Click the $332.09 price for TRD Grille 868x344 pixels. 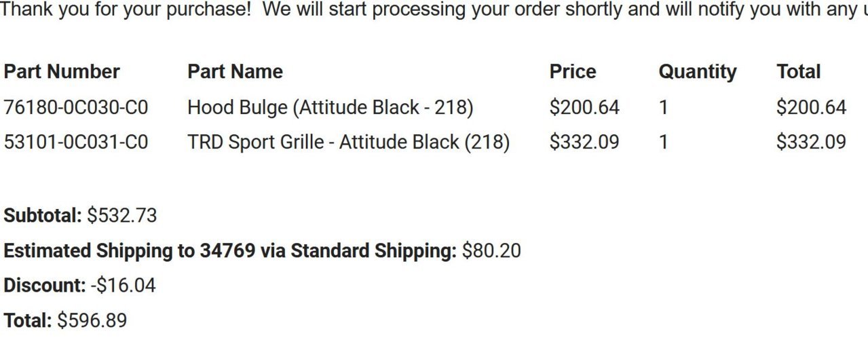[x=584, y=142]
